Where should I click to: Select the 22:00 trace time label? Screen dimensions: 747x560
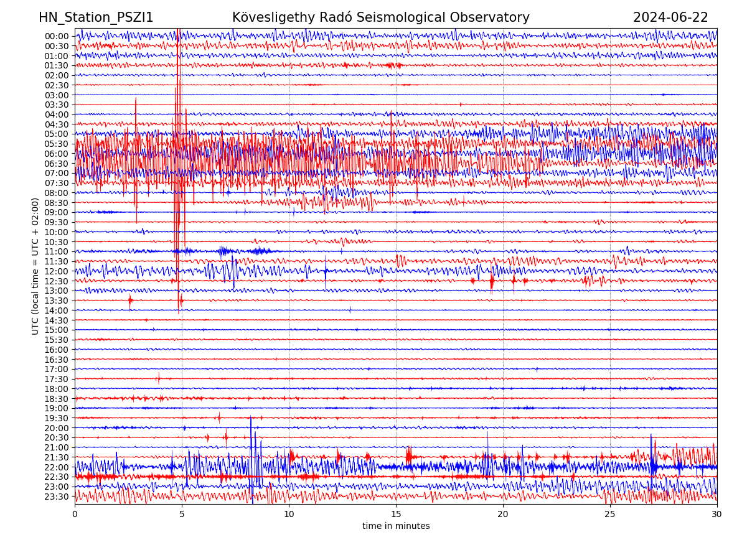click(56, 467)
